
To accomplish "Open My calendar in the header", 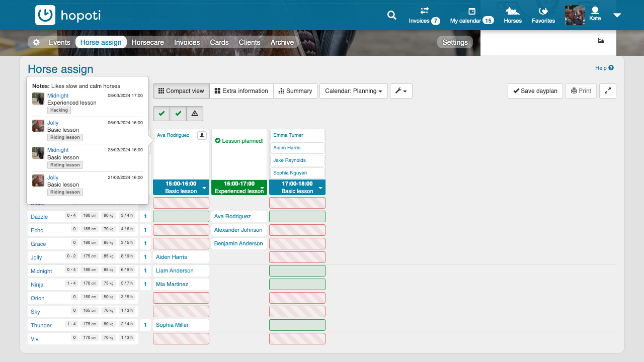I will 471,16.
